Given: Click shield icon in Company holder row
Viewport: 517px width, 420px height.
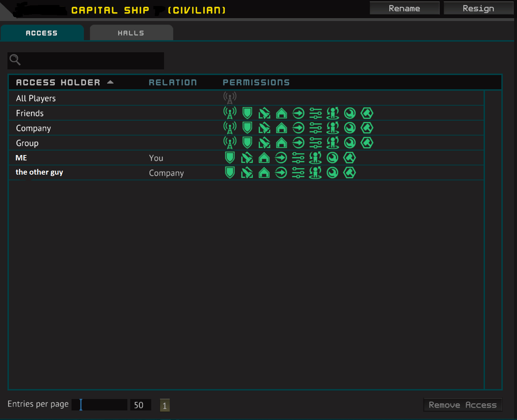Looking at the screenshot, I should 247,128.
